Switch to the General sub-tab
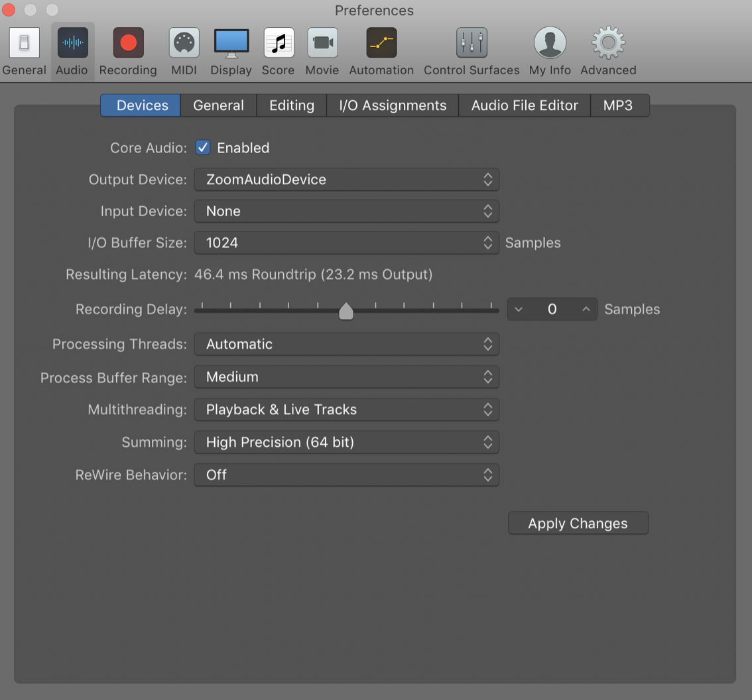The image size is (752, 700). pos(219,105)
